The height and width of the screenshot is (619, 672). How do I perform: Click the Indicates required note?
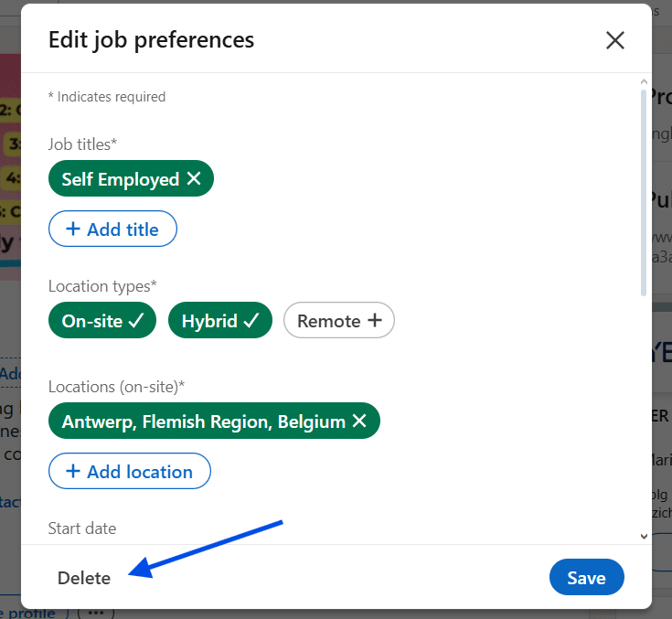(107, 97)
